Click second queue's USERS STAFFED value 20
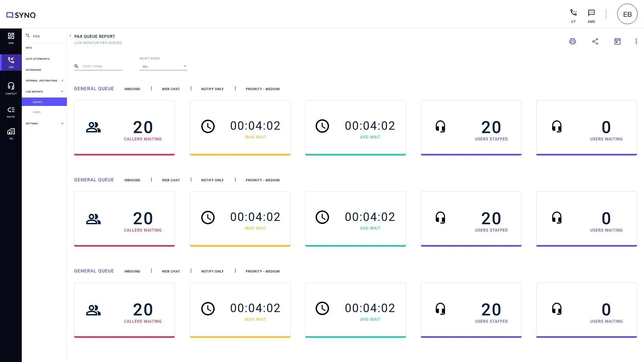Image resolution: width=644 pixels, height=362 pixels. tap(491, 219)
